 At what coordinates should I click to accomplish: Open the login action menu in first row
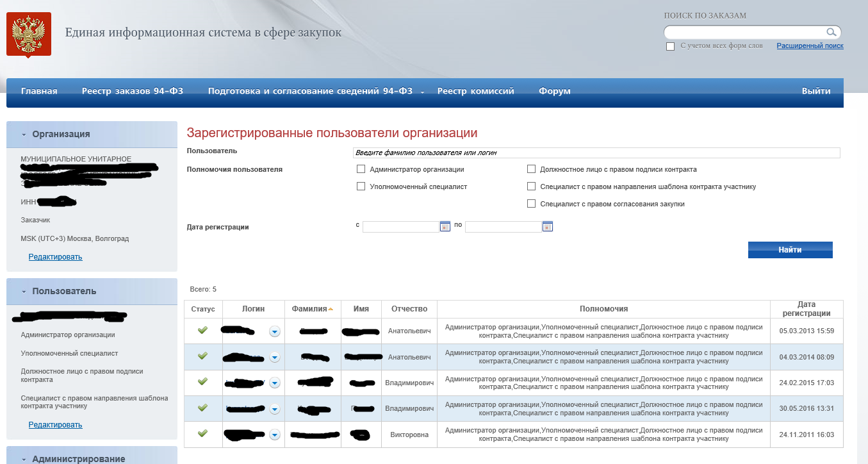[275, 331]
